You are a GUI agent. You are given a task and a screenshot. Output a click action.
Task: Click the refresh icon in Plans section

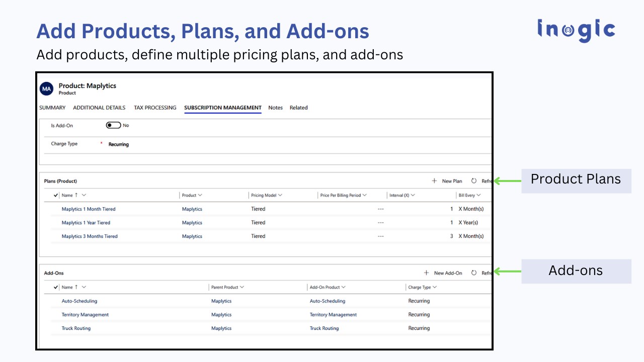tap(474, 181)
